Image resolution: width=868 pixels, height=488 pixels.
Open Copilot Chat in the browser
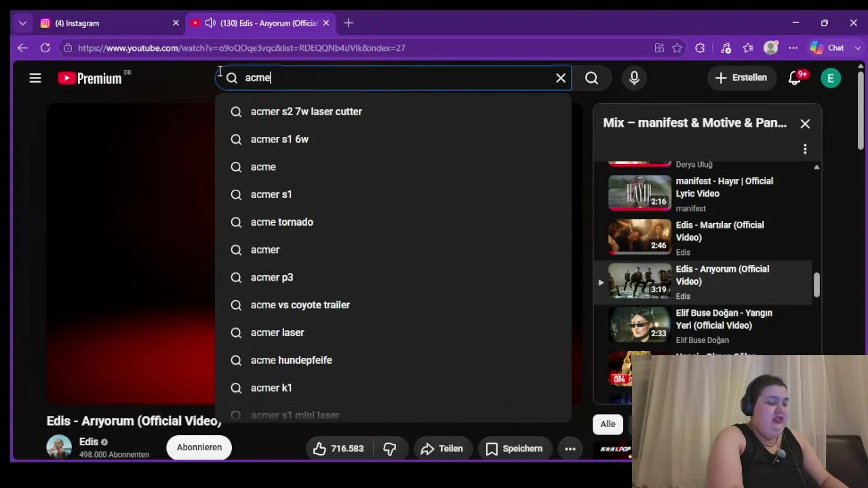[x=827, y=48]
